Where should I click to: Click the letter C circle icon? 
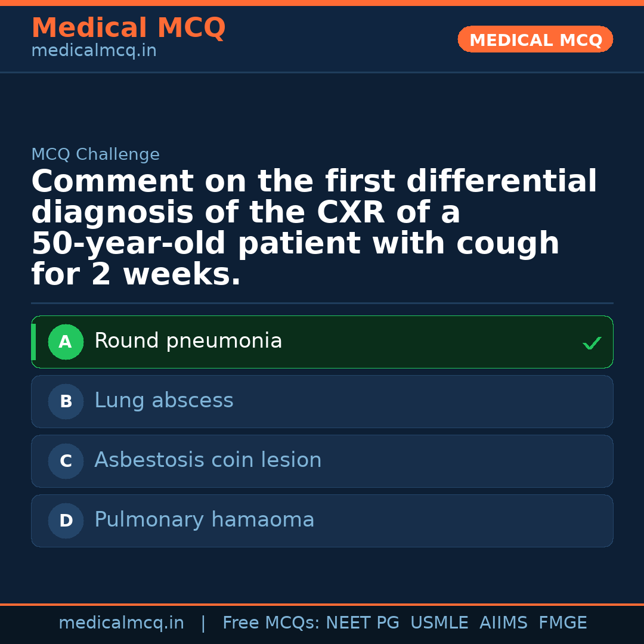66,462
